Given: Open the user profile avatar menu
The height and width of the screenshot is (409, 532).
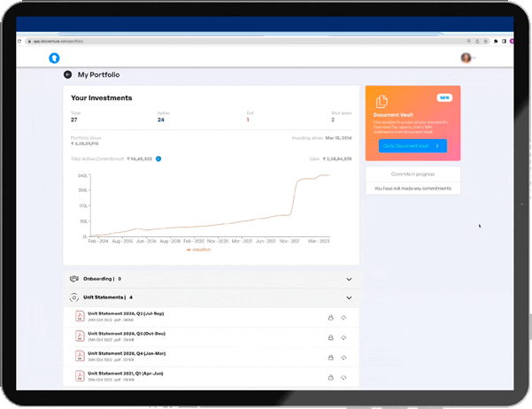Looking at the screenshot, I should (466, 58).
